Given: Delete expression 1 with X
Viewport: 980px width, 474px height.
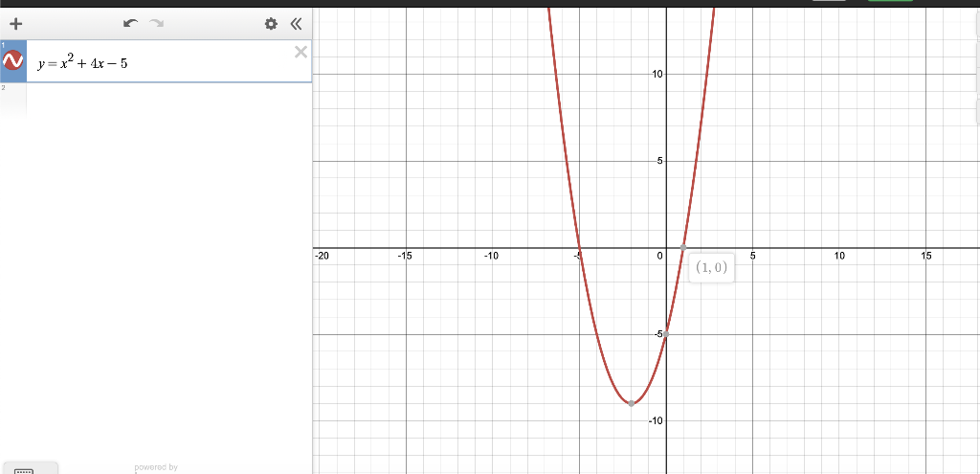Looking at the screenshot, I should pyautogui.click(x=301, y=52).
